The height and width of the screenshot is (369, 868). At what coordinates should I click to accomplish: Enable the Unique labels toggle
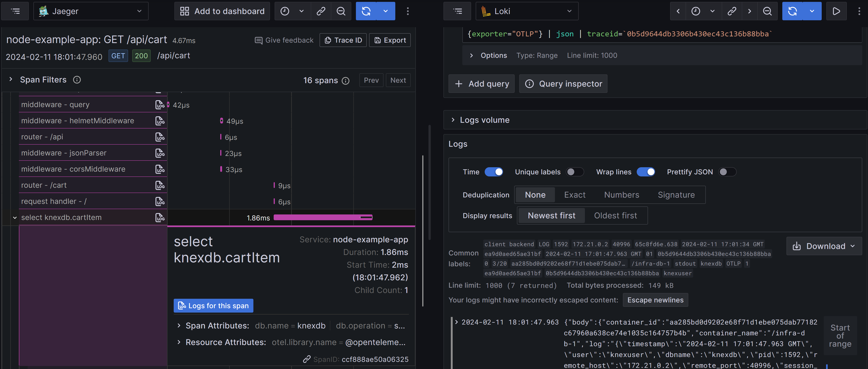(x=575, y=172)
